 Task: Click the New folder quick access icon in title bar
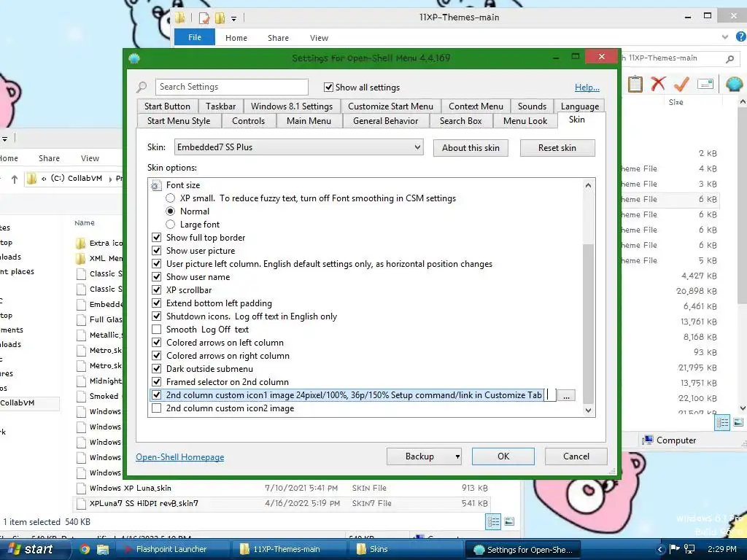pos(220,18)
